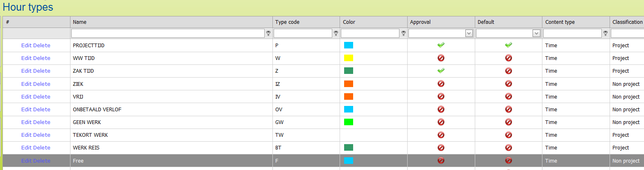This screenshot has width=644, height=170.
Task: Click the filter icon for Color column
Action: (x=404, y=33)
